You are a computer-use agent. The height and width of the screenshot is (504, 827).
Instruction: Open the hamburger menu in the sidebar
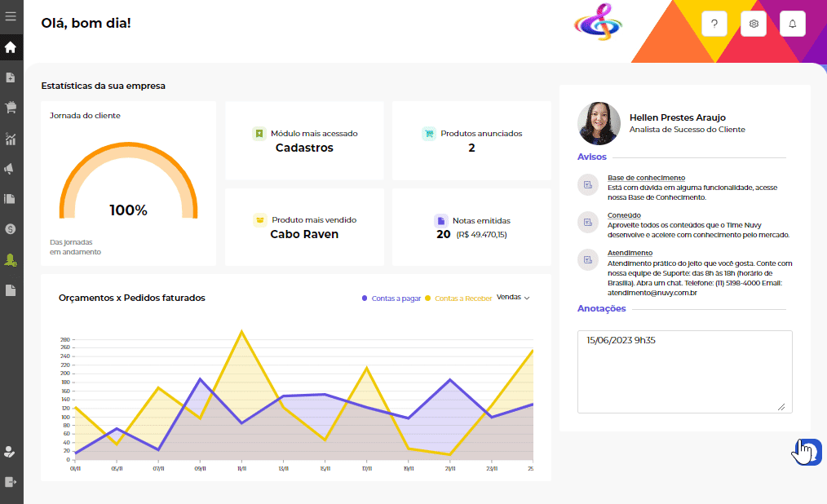[11, 15]
